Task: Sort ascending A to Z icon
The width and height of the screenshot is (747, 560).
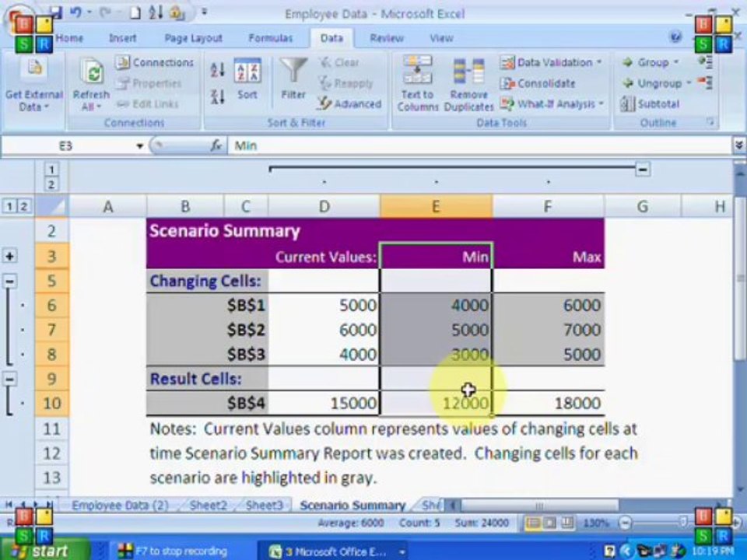Action: (x=218, y=71)
